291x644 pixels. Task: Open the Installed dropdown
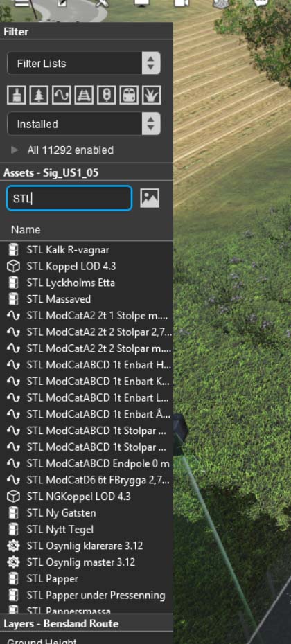84,124
